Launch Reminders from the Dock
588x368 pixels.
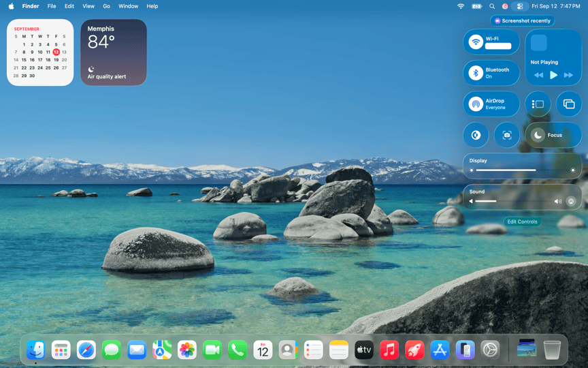[313, 350]
